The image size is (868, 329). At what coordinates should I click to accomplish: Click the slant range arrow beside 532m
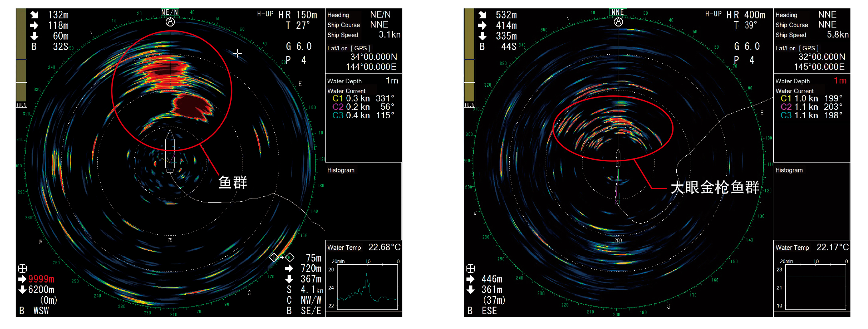(483, 15)
